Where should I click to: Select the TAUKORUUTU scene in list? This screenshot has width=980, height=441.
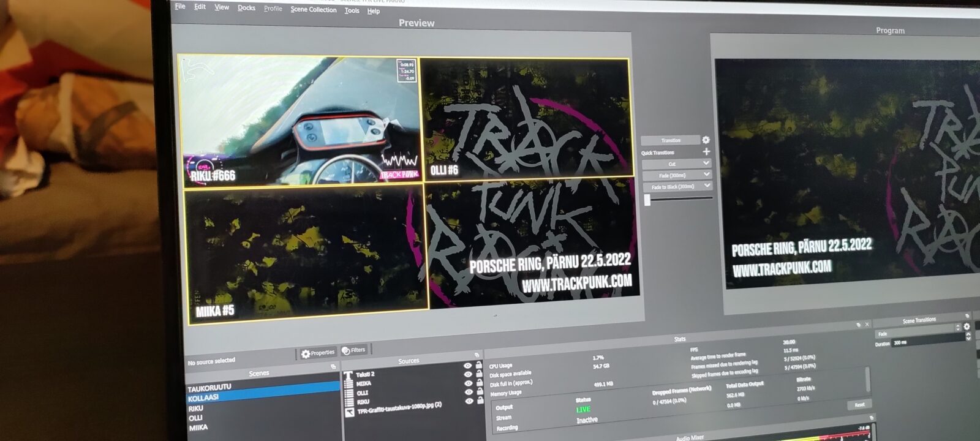point(209,388)
